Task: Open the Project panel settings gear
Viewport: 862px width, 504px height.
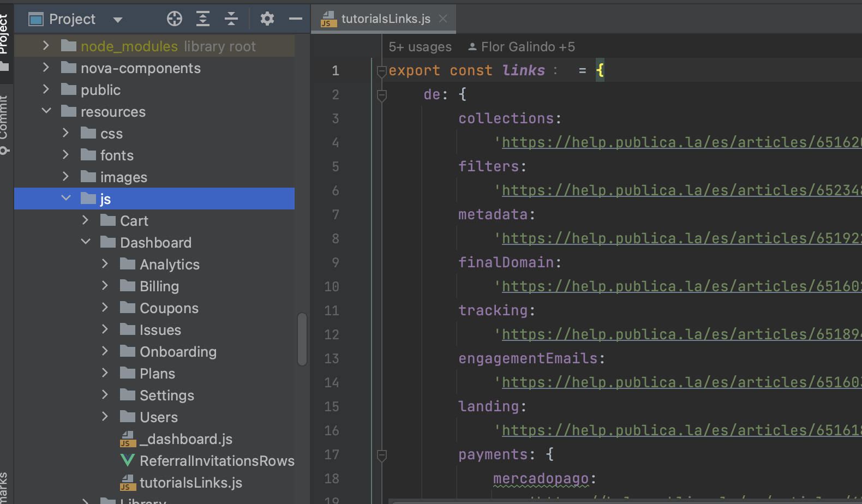Action: point(267,19)
